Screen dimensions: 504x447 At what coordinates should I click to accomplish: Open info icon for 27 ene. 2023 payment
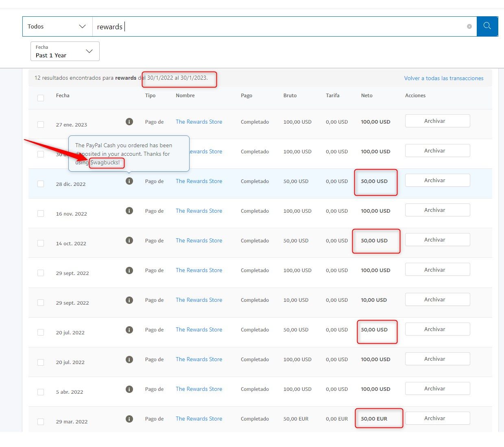[129, 122]
